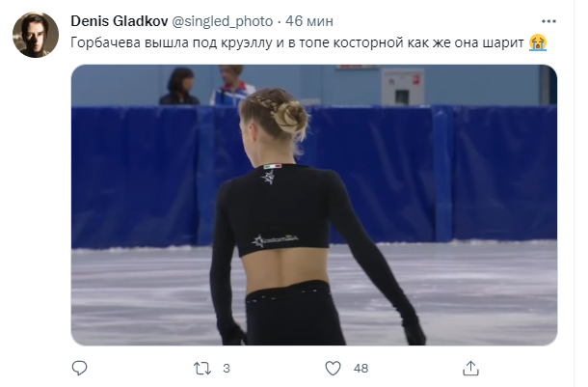Click the skater's braided hair bun in the image
Screen dimensions: 588x387
point(289,115)
